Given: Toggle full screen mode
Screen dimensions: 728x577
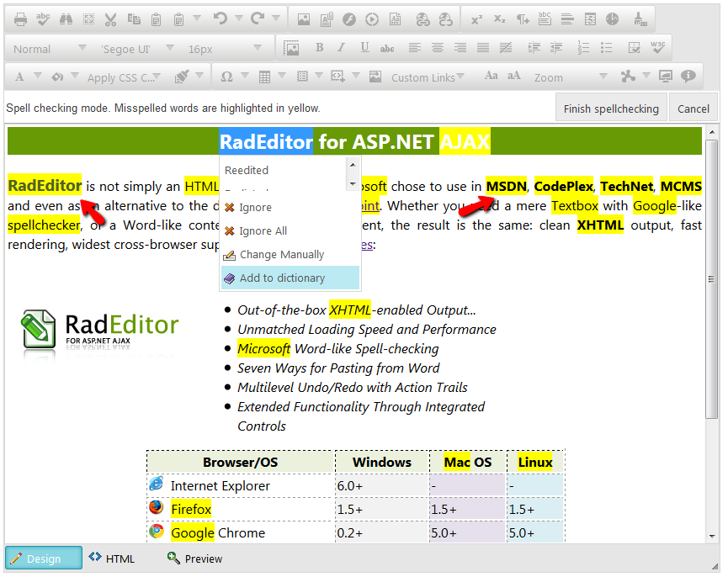Looking at the screenshot, I should pyautogui.click(x=666, y=77).
